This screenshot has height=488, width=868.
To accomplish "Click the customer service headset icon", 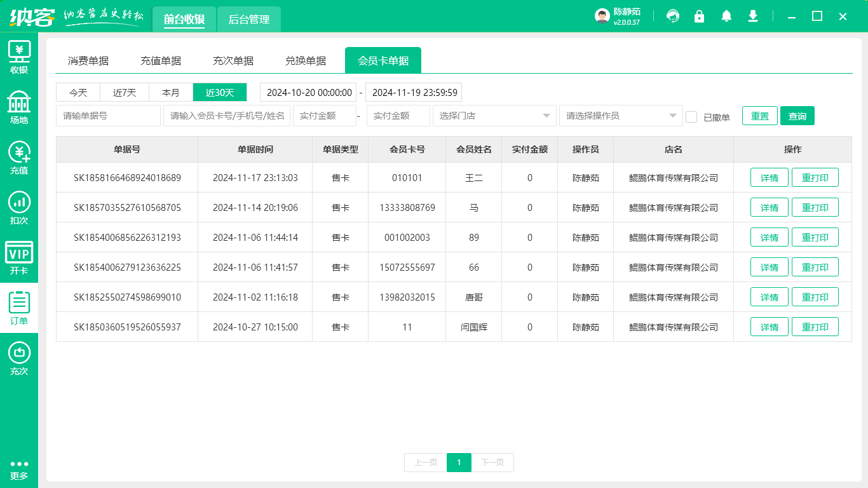I will 673,17.
